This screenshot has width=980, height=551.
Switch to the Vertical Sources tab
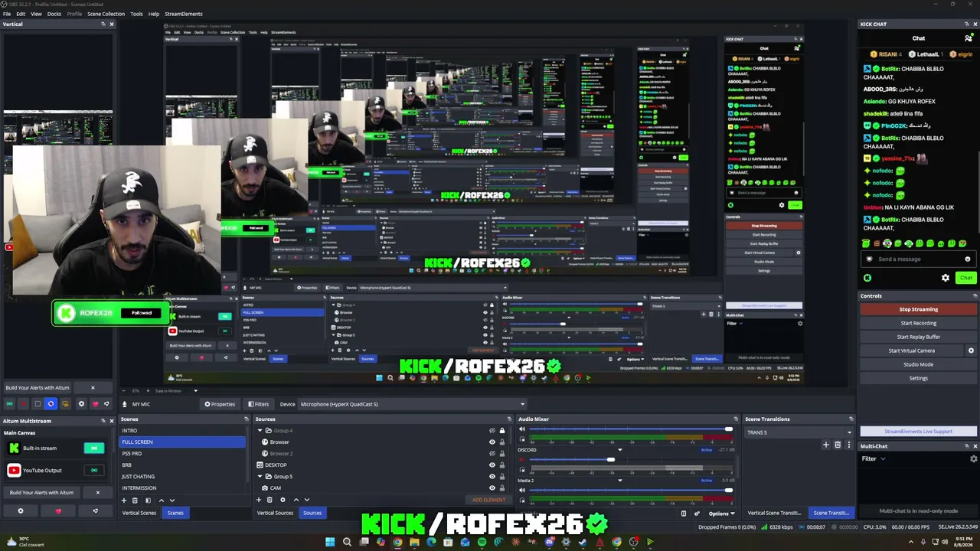[x=275, y=513]
